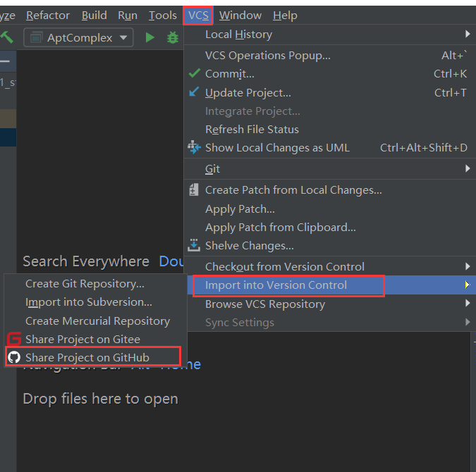Select Update Project menu entry
Viewport: 476px width, 472px height.
[x=330, y=92]
